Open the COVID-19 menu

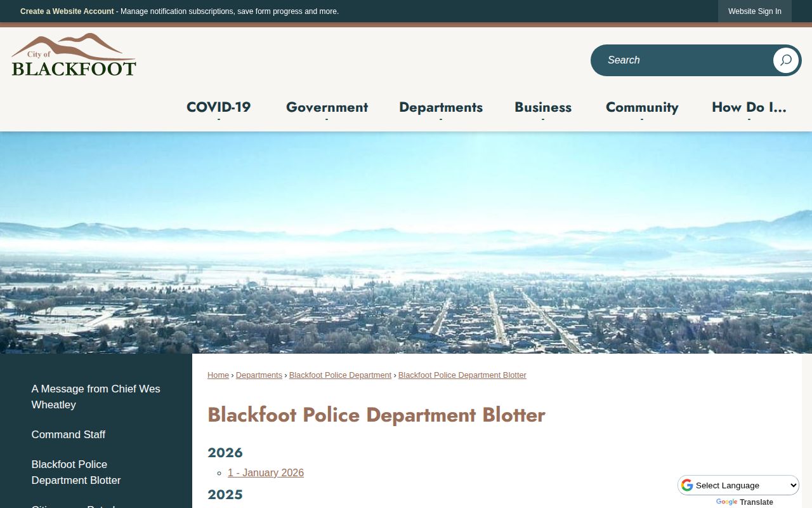click(219, 107)
